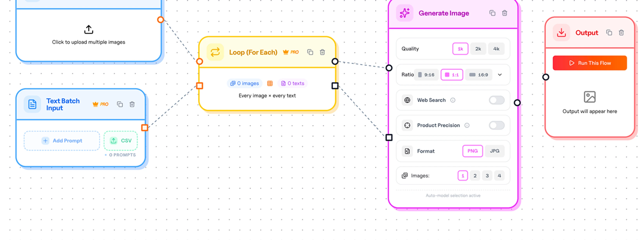Choose the 9:16 aspect ratio
The image size is (644, 240).
point(426,75)
